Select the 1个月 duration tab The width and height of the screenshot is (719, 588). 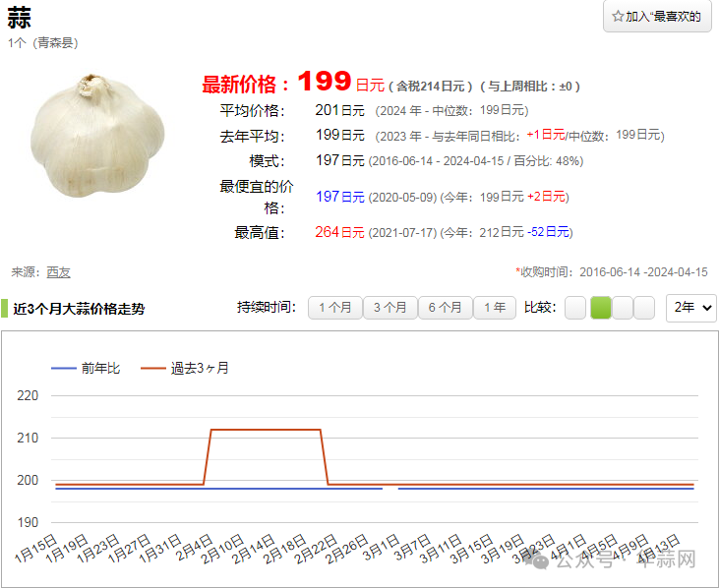[334, 308]
